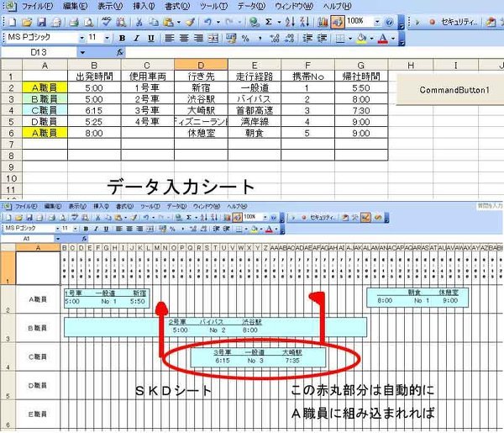The width and height of the screenshot is (504, 433).
Task: Click the red font color button at top
Action: pyautogui.click(x=382, y=38)
